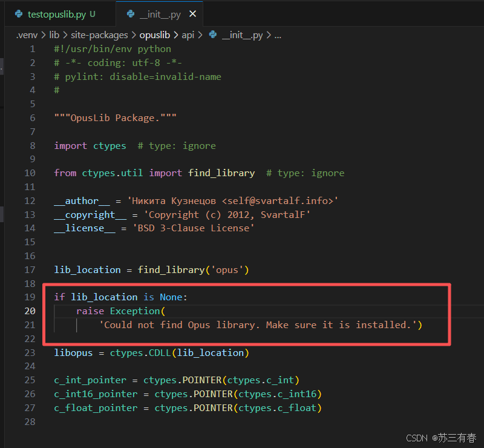Click the __init__.py label in the breadcrumb

pyautogui.click(x=242, y=35)
